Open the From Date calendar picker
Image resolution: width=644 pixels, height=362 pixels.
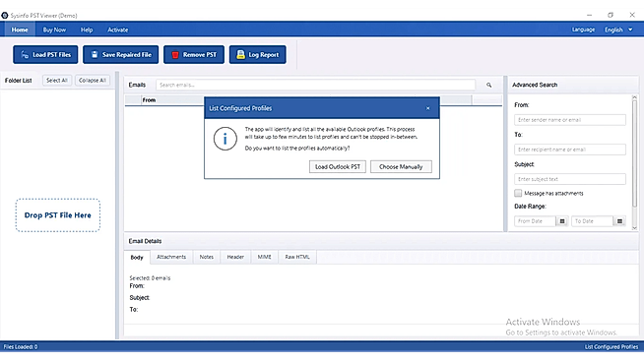click(562, 221)
